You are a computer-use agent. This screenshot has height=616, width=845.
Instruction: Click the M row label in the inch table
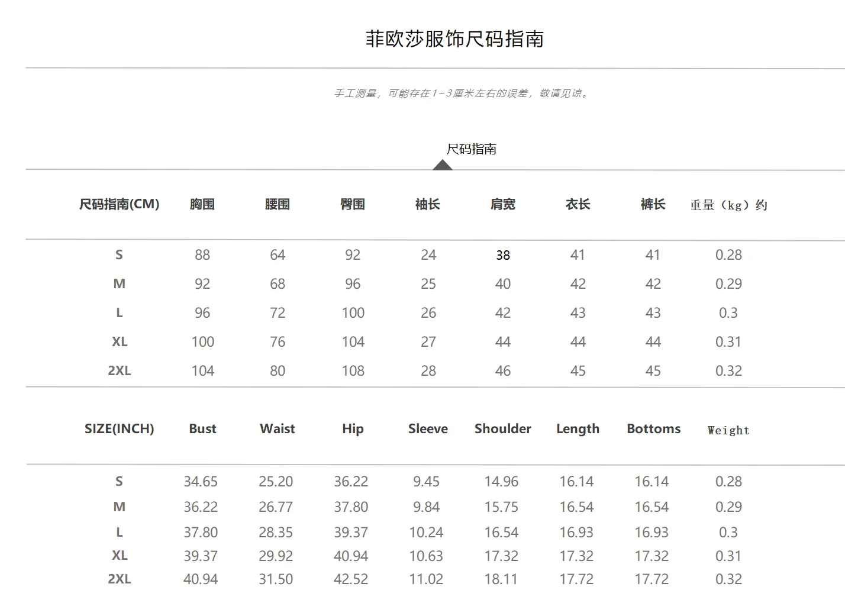point(120,507)
